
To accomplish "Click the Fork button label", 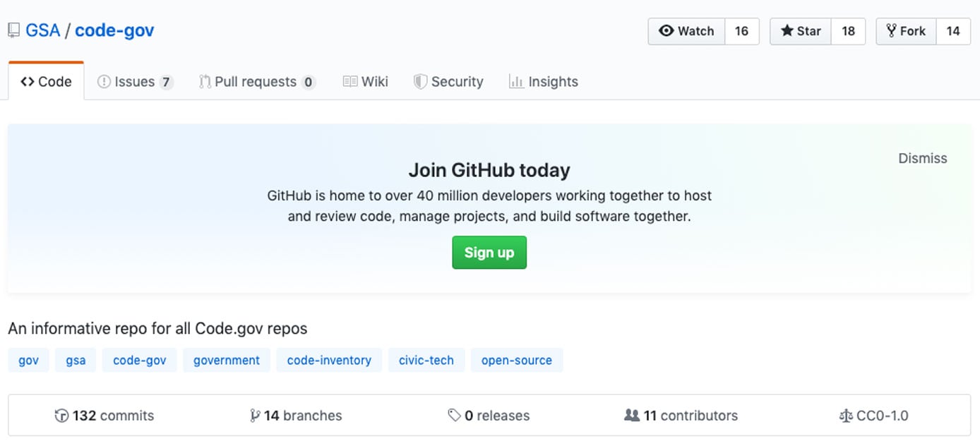I will pyautogui.click(x=906, y=31).
